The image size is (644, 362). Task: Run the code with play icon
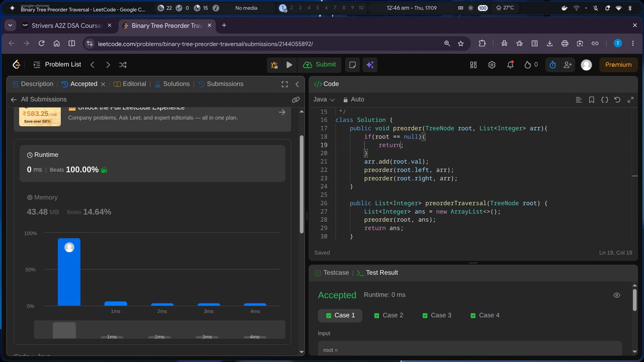pyautogui.click(x=289, y=64)
